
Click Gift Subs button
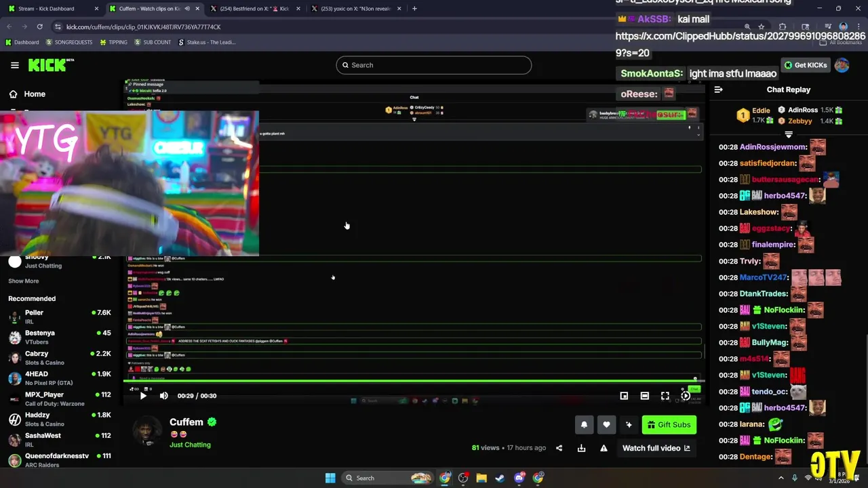(669, 425)
